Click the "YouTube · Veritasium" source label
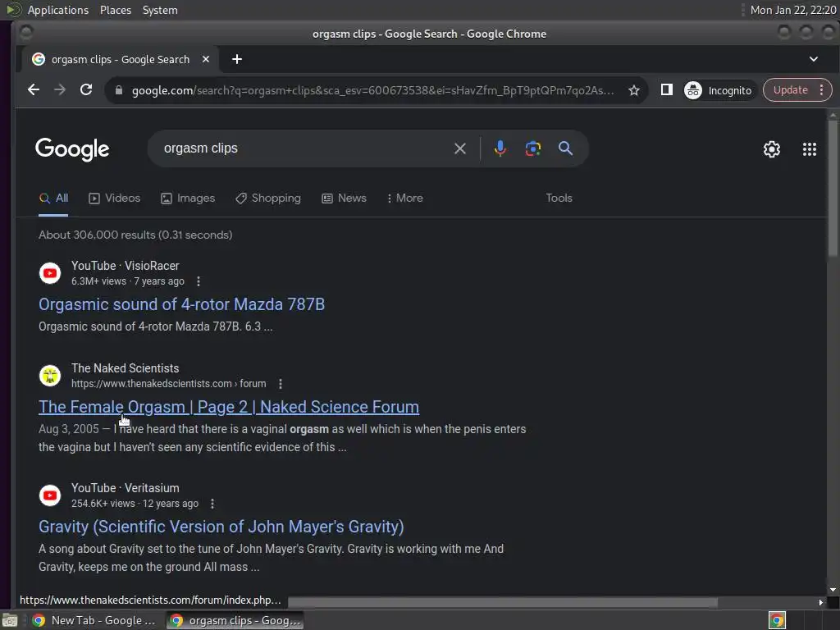The width and height of the screenshot is (840, 630). (126, 488)
